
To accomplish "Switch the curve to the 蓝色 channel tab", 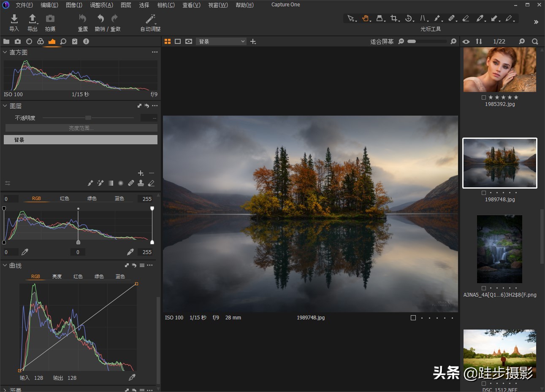I will tap(120, 276).
